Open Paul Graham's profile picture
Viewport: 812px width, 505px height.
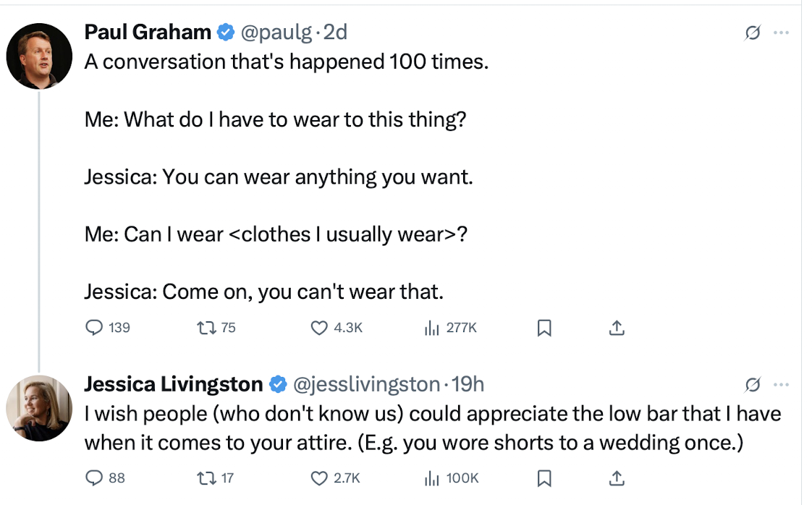(40, 56)
